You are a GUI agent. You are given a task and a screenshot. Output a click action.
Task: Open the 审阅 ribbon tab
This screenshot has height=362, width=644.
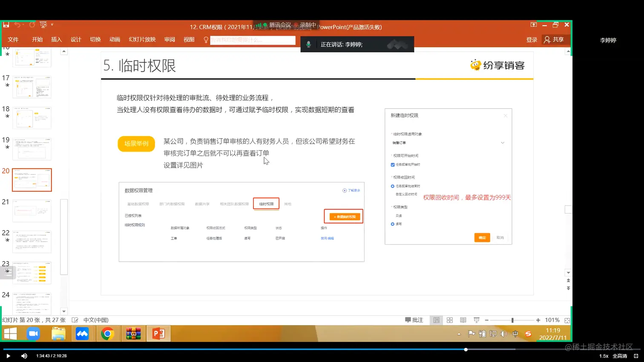point(170,40)
